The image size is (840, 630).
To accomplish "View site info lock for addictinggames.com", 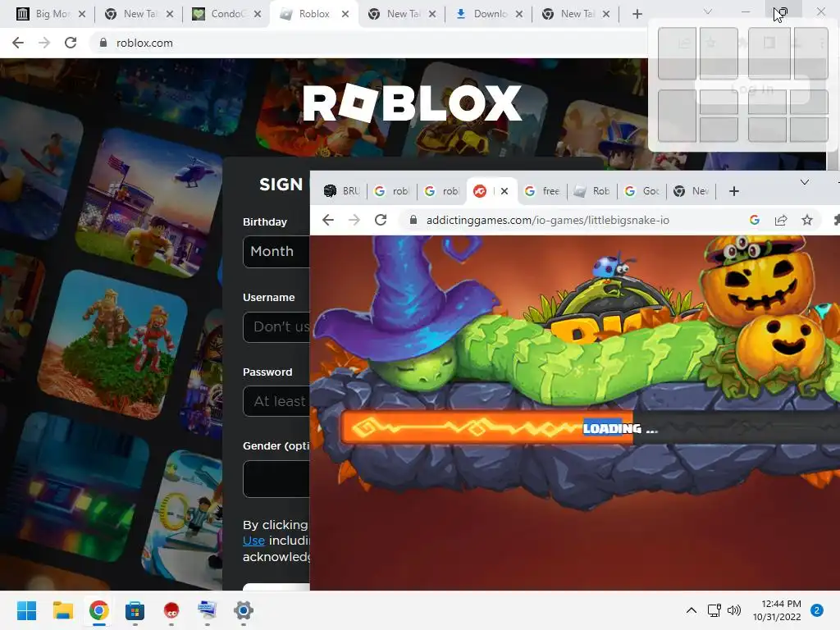I will coord(413,220).
